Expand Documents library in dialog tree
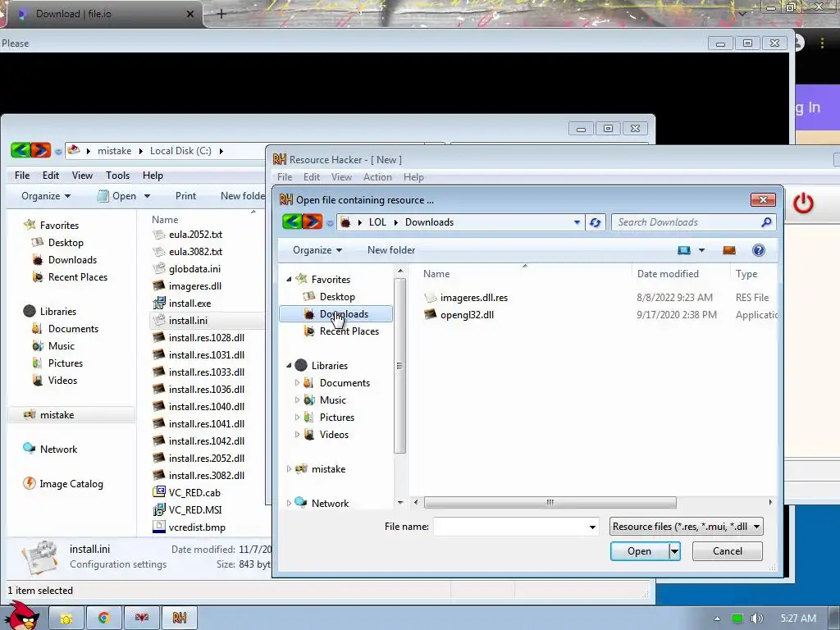This screenshot has width=840, height=630. [x=297, y=382]
